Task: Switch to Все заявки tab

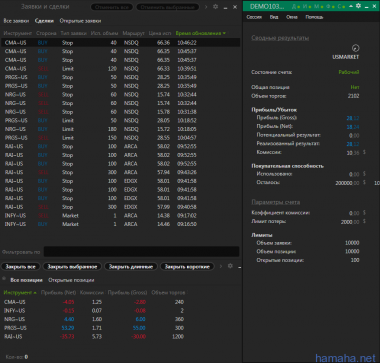Action: click(16, 21)
